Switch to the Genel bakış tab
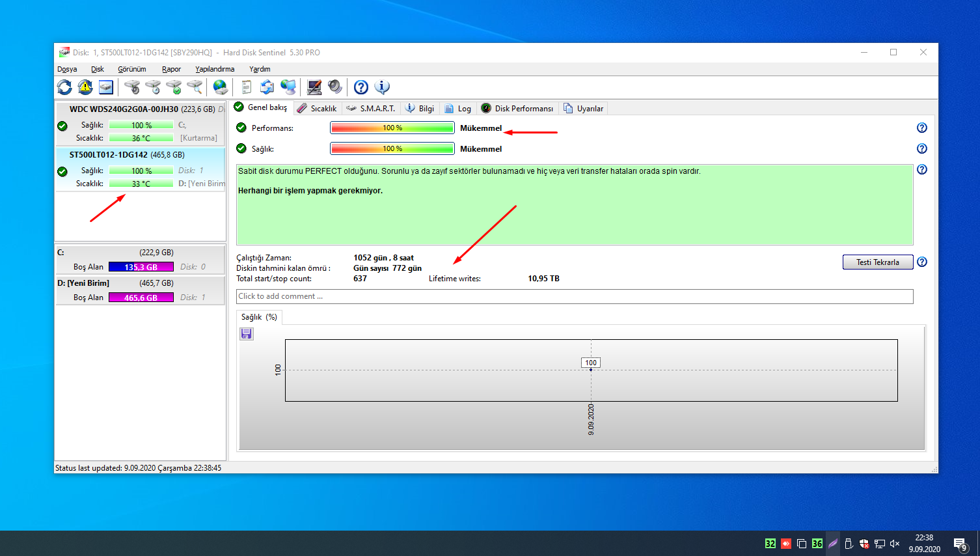This screenshot has height=556, width=980. [x=261, y=107]
